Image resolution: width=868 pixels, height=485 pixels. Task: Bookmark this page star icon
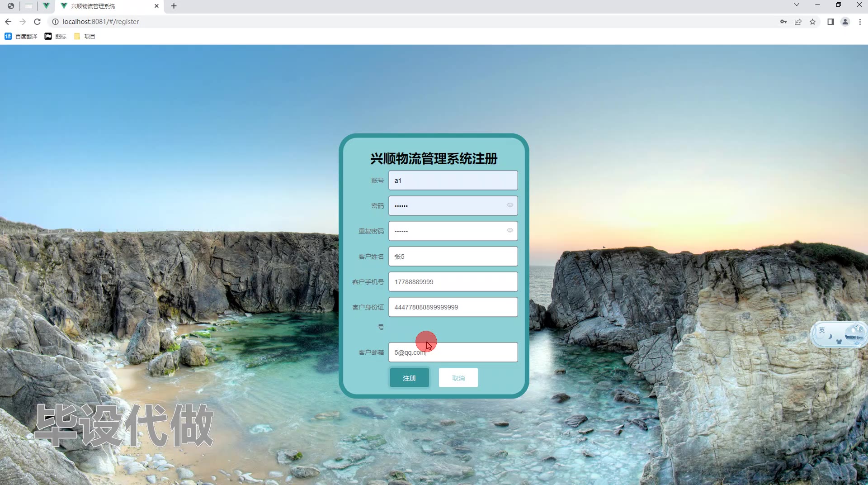(x=812, y=22)
